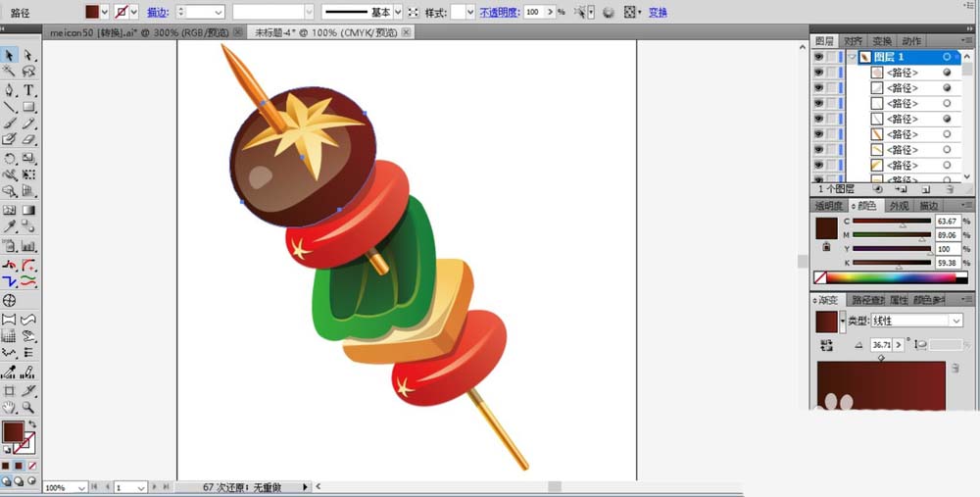Open the recolor artwork color wheel icon
The height and width of the screenshot is (497, 980).
pos(608,12)
